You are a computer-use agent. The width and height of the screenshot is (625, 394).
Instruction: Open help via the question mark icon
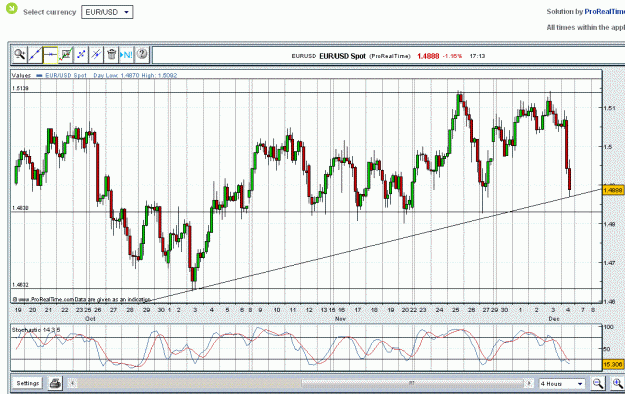[142, 55]
